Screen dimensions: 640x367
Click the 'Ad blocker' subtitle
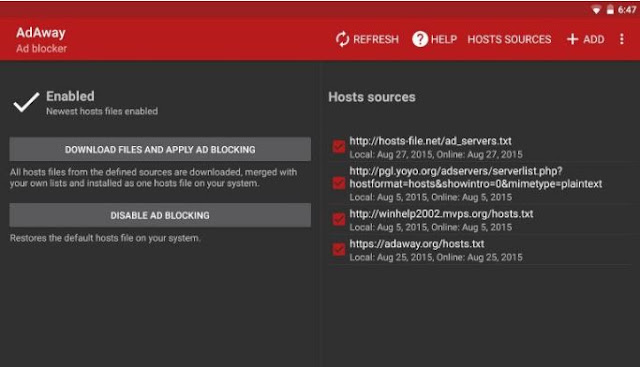coord(41,49)
